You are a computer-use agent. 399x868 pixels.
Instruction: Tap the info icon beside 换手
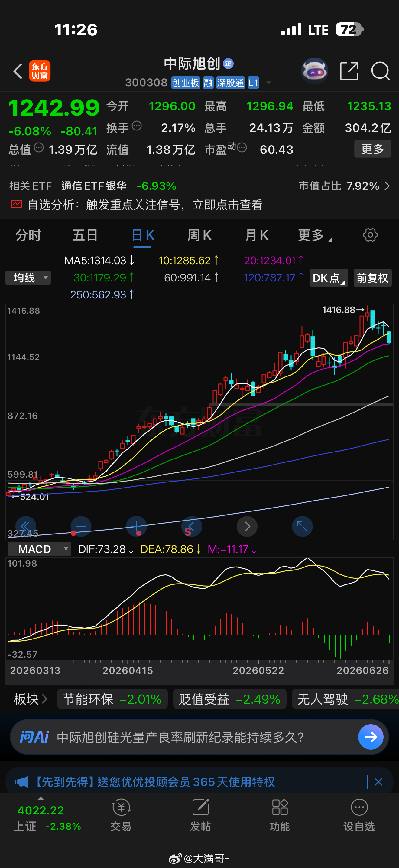pyautogui.click(x=137, y=126)
